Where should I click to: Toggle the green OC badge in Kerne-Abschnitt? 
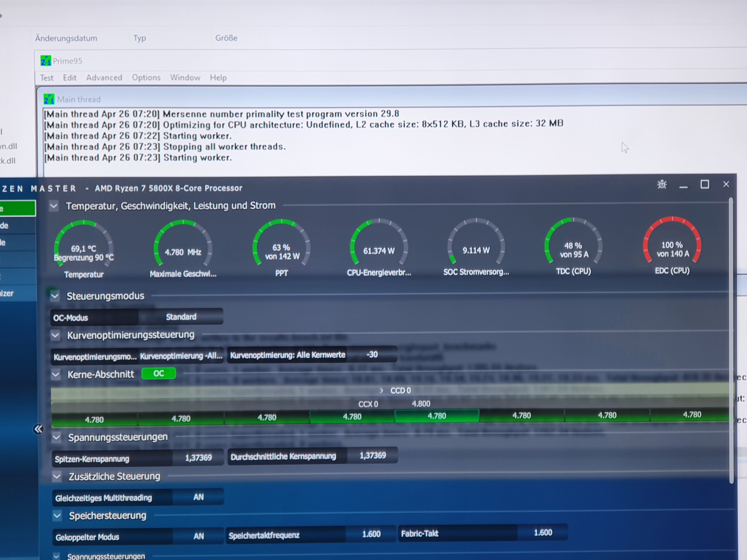[158, 373]
